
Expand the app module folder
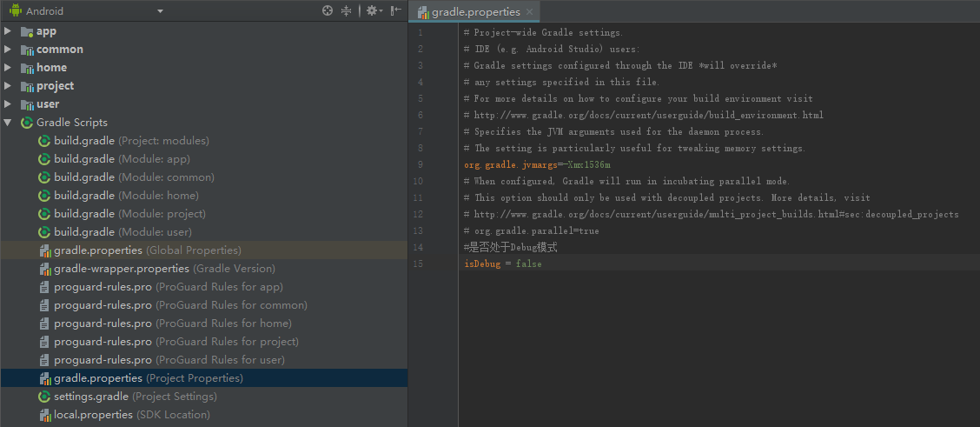point(8,31)
